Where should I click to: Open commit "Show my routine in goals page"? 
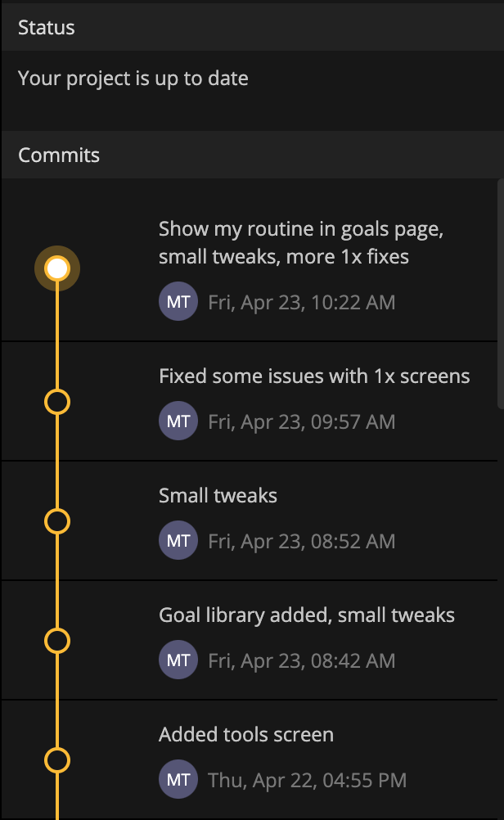tap(250, 260)
